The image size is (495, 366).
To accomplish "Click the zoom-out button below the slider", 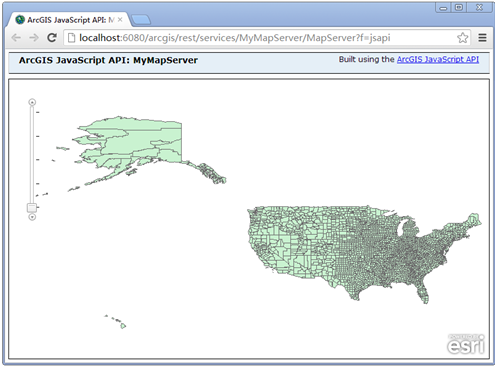I will point(32,217).
